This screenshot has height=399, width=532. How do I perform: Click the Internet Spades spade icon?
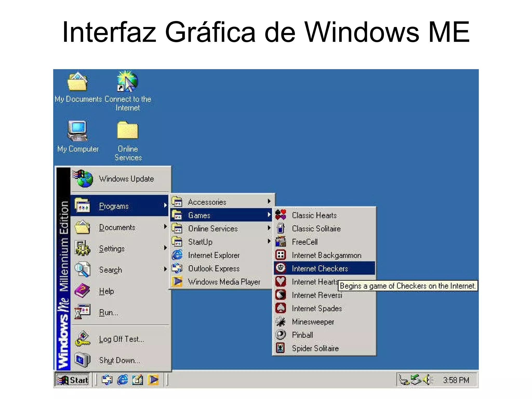(281, 308)
